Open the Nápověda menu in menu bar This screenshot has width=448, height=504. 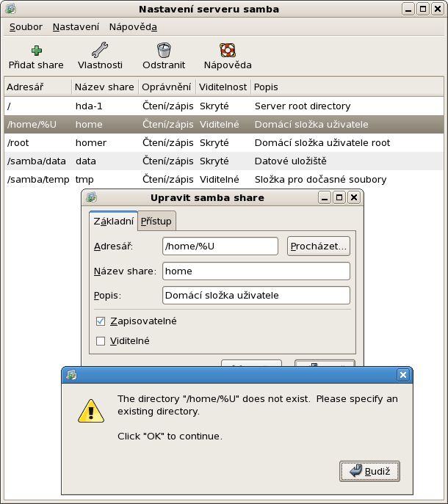click(133, 27)
